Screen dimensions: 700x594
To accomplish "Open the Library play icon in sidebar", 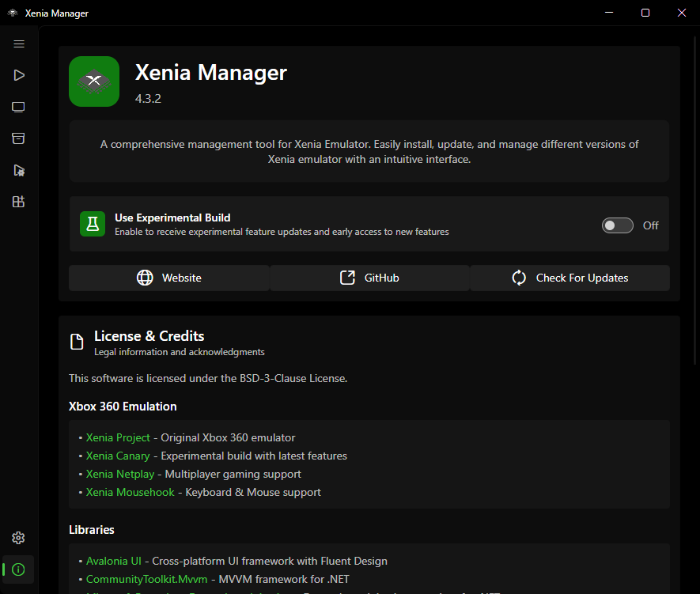I will point(19,75).
